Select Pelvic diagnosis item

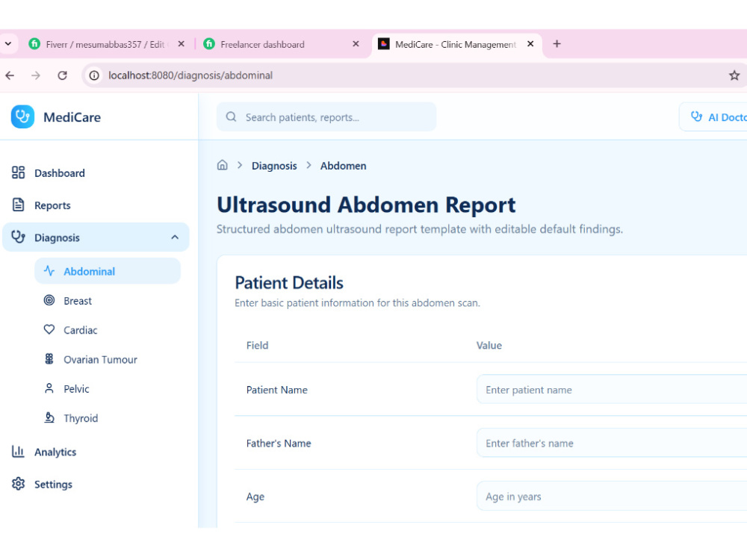[107, 388]
